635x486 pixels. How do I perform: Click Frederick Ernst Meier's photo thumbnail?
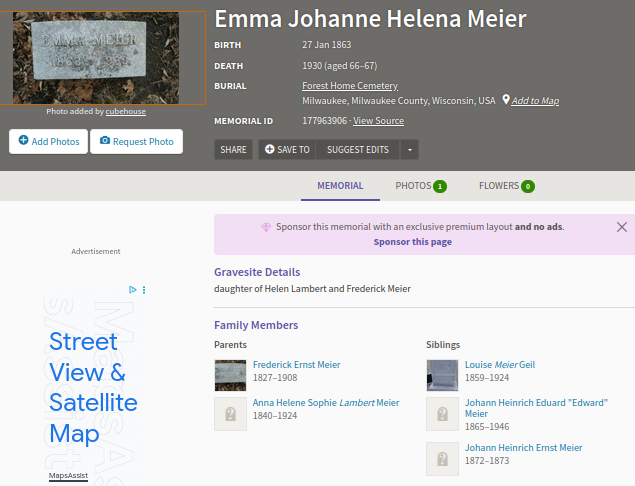click(230, 376)
